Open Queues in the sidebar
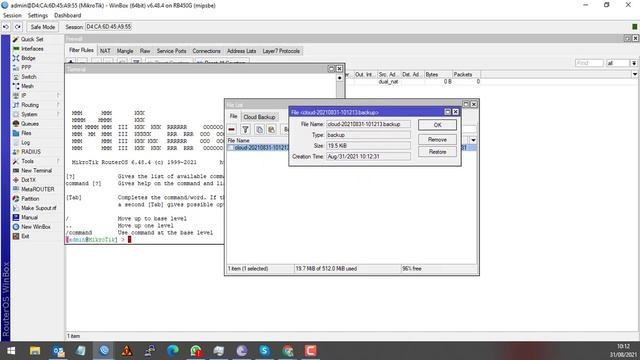640x360 pixels. click(x=29, y=124)
